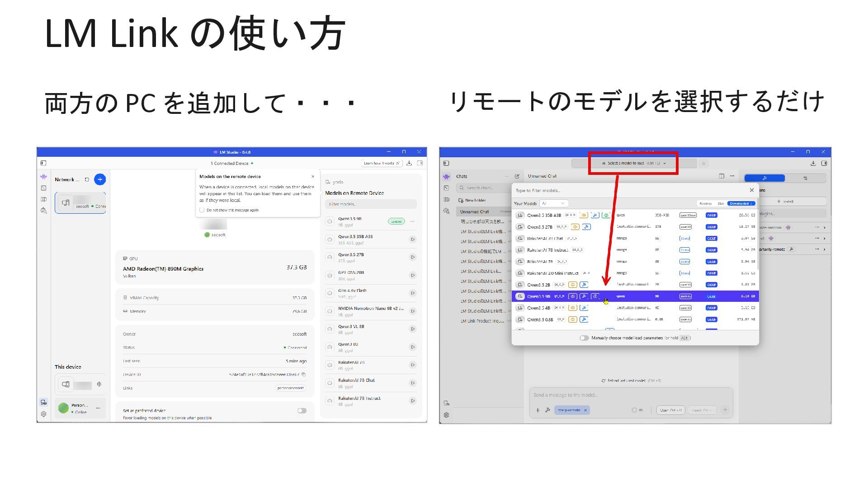Sort models by Recency
The height and width of the screenshot is (488, 868).
[x=705, y=203]
